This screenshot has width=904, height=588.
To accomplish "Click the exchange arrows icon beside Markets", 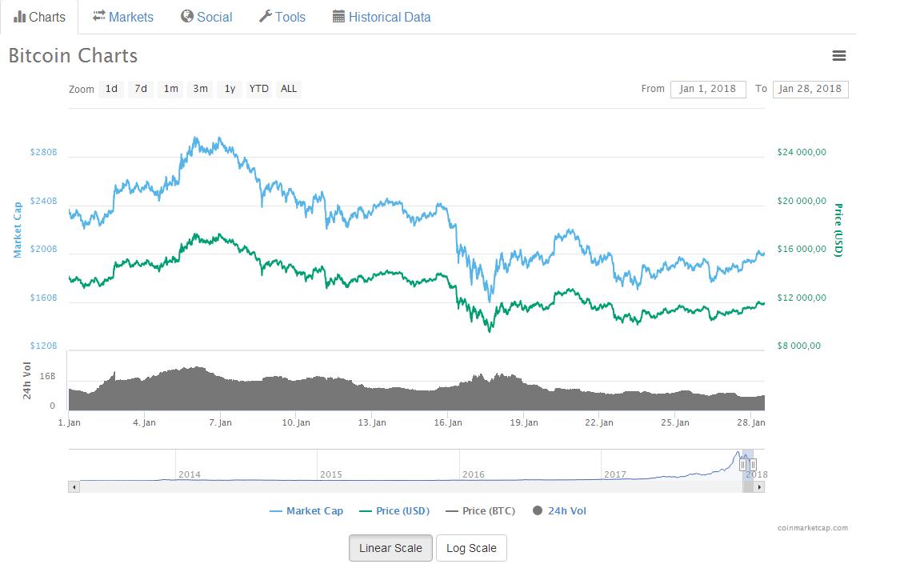I will coord(98,15).
